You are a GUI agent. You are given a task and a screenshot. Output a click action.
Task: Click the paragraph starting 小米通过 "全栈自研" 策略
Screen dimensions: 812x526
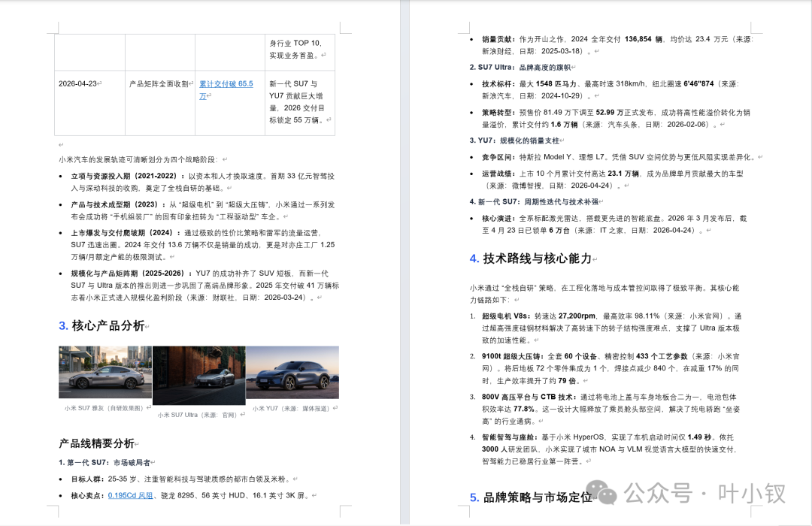point(604,294)
